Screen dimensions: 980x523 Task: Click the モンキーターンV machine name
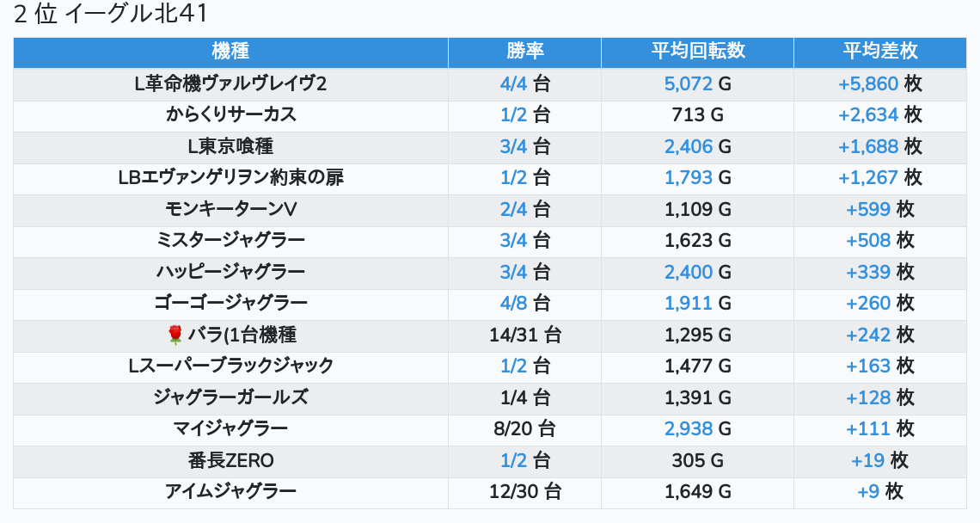(x=230, y=209)
